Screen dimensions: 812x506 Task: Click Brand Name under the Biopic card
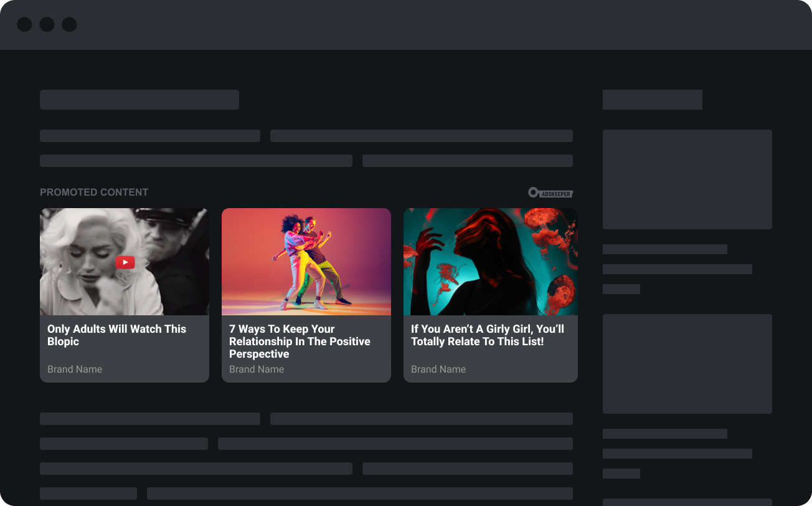[75, 369]
